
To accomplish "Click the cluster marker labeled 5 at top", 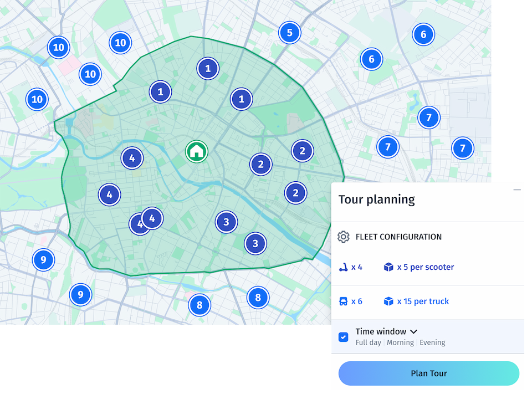I will point(290,33).
